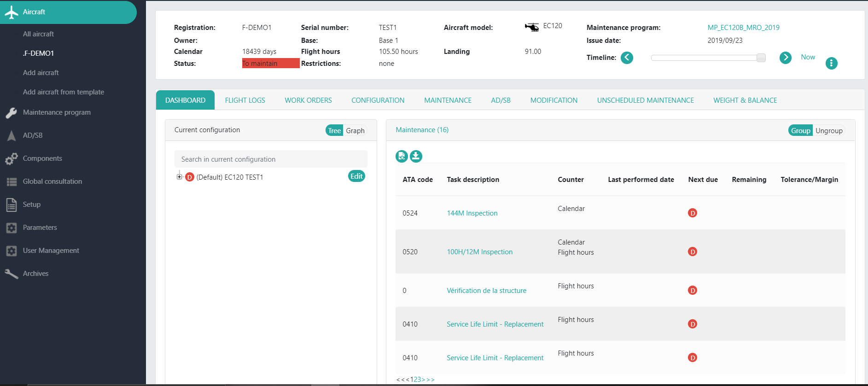868x386 pixels.
Task: Open All aircraft in sidebar
Action: pyautogui.click(x=38, y=34)
